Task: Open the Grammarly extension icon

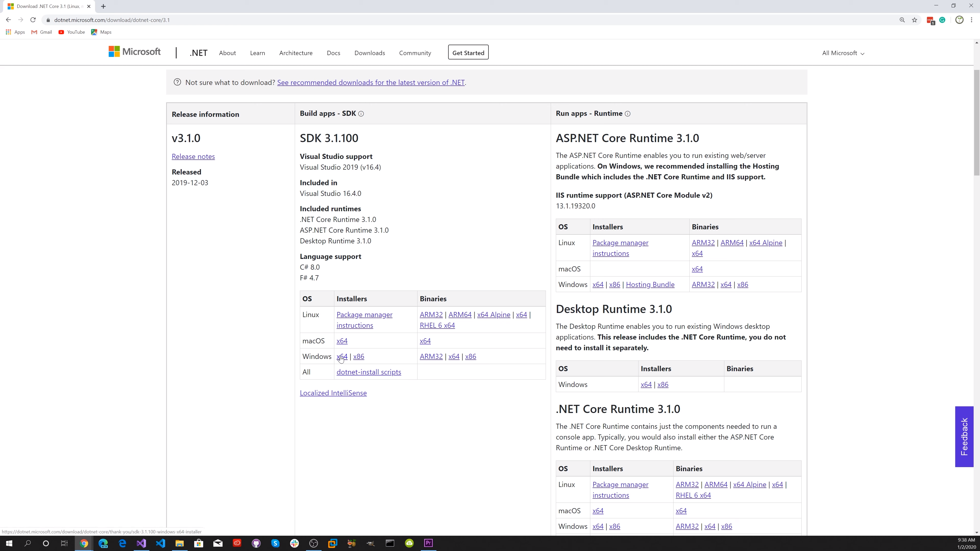Action: tap(942, 20)
